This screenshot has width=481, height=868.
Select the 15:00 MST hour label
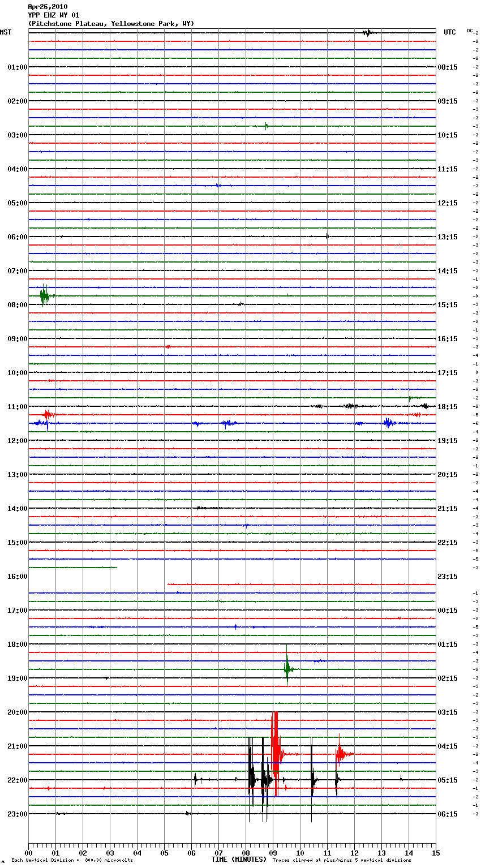[18, 543]
